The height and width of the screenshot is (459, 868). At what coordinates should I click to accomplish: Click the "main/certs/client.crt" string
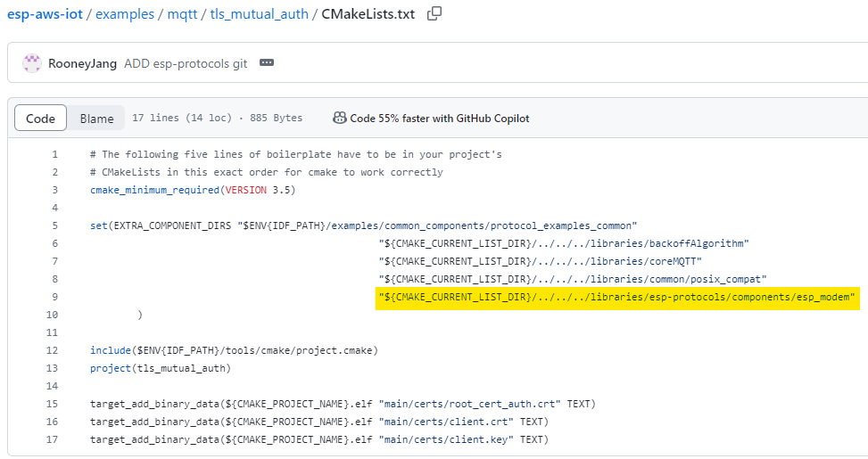pos(446,422)
